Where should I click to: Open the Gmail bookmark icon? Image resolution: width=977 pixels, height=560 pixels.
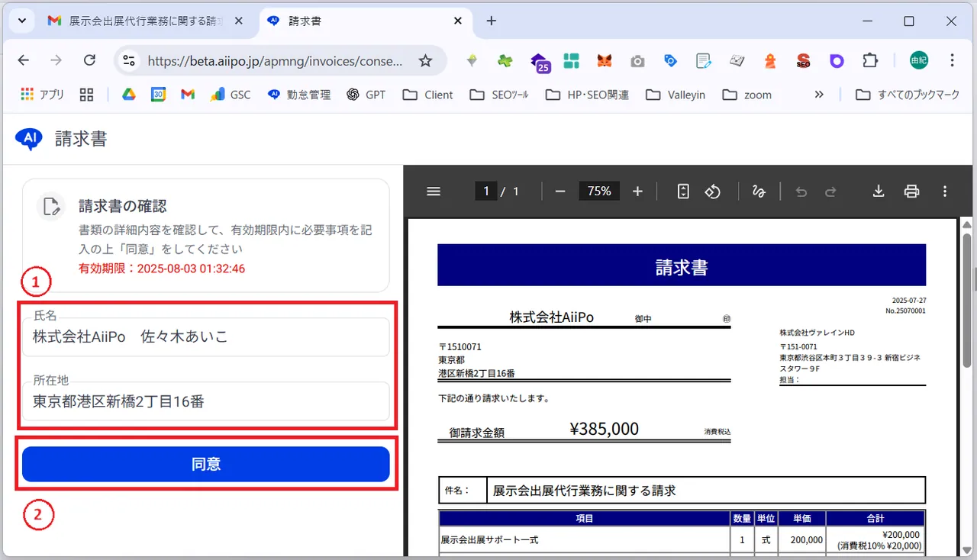(x=188, y=95)
